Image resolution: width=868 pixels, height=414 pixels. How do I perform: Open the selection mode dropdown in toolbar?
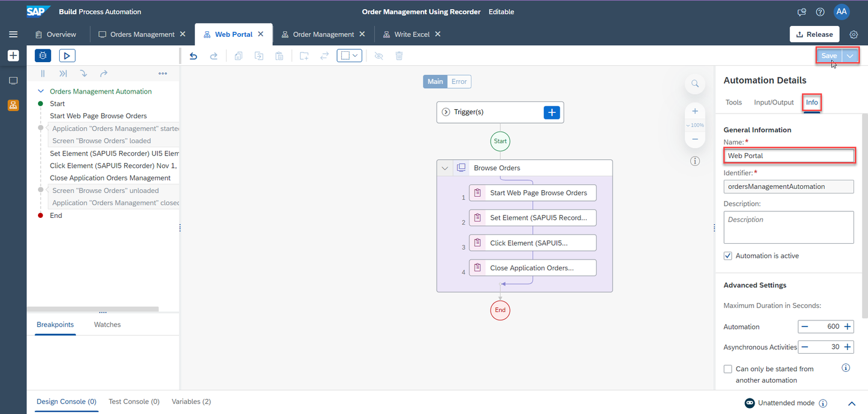[350, 56]
